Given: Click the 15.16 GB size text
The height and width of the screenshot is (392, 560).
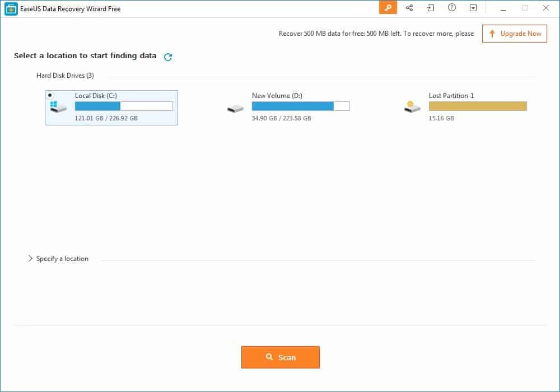Looking at the screenshot, I should [x=441, y=118].
